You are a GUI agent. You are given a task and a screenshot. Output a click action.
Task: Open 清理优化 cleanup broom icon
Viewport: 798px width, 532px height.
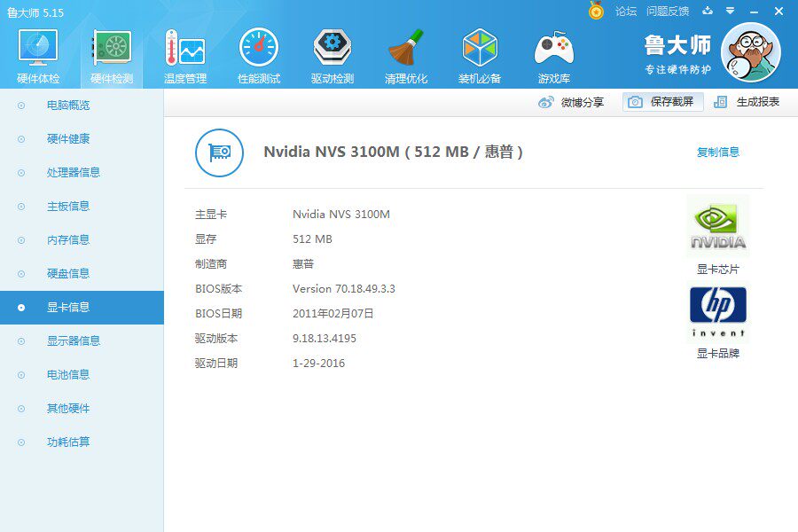pos(406,47)
